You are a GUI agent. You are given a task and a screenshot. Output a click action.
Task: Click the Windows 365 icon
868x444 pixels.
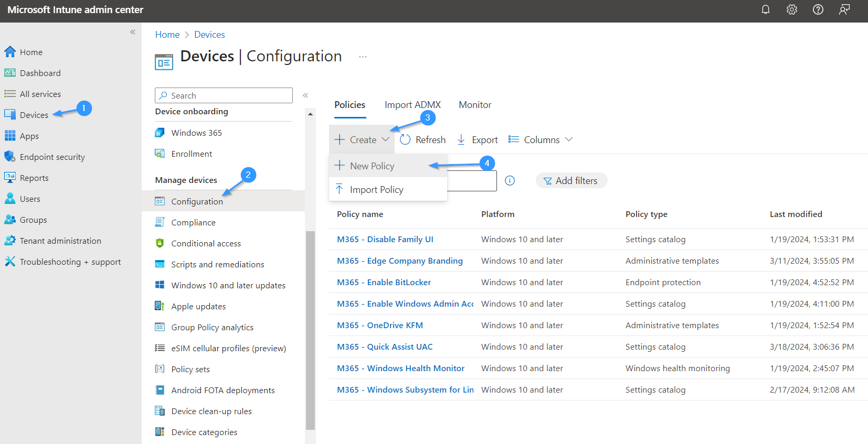click(x=160, y=133)
